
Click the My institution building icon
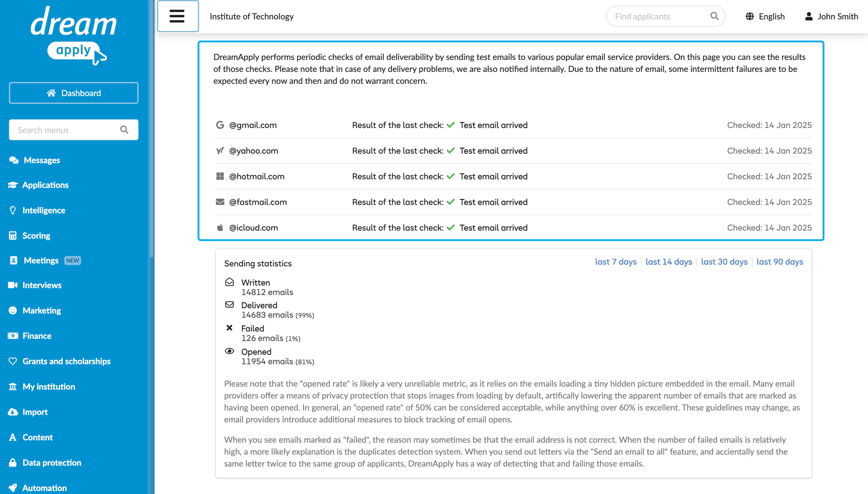click(13, 386)
